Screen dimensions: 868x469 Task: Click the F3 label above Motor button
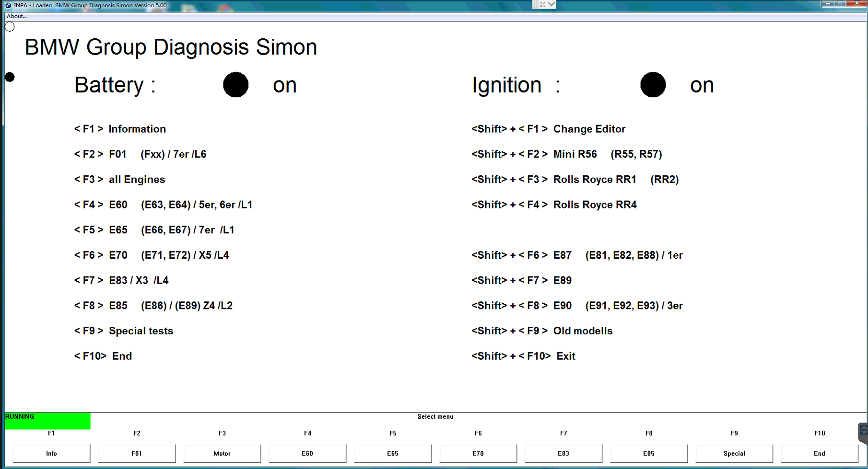222,433
